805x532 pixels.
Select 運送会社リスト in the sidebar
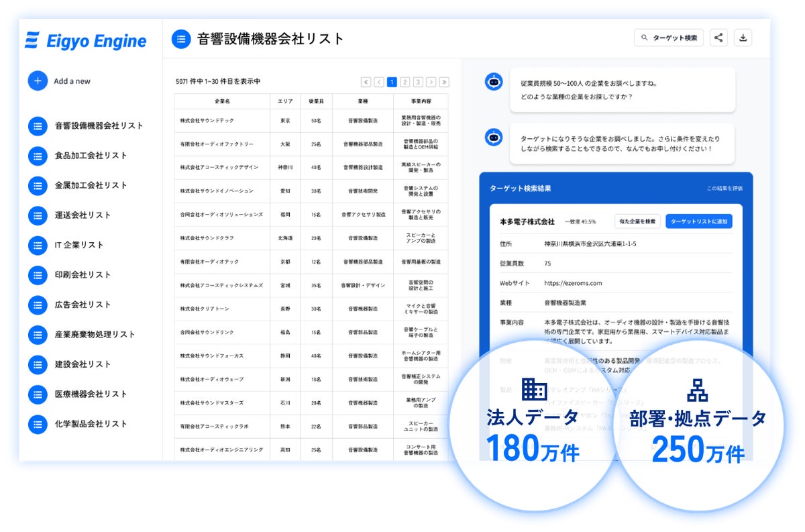(83, 215)
